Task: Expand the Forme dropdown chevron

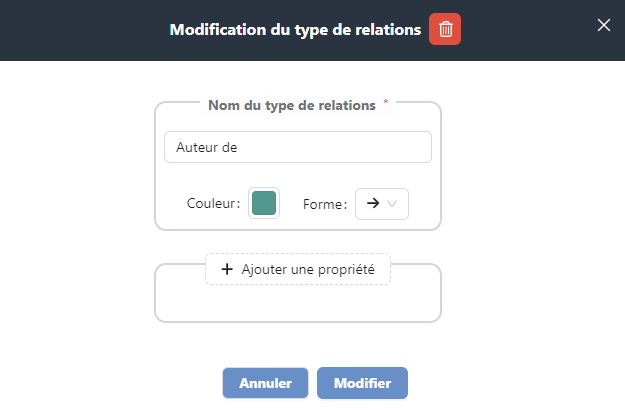Action: [x=393, y=204]
